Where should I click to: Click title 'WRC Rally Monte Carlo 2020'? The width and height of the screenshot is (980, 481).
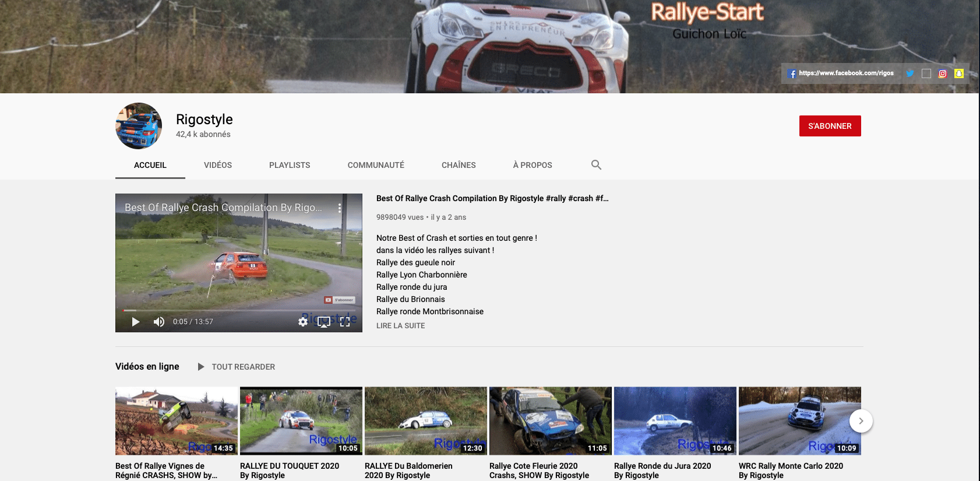(791, 471)
